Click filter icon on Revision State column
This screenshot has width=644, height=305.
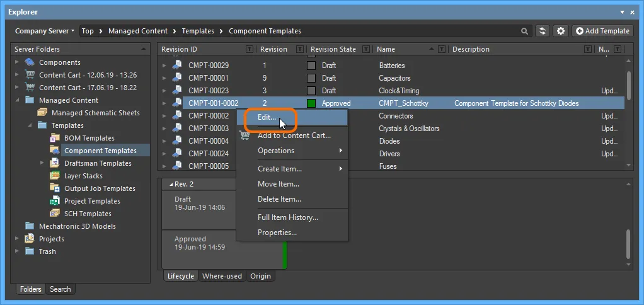click(x=366, y=49)
